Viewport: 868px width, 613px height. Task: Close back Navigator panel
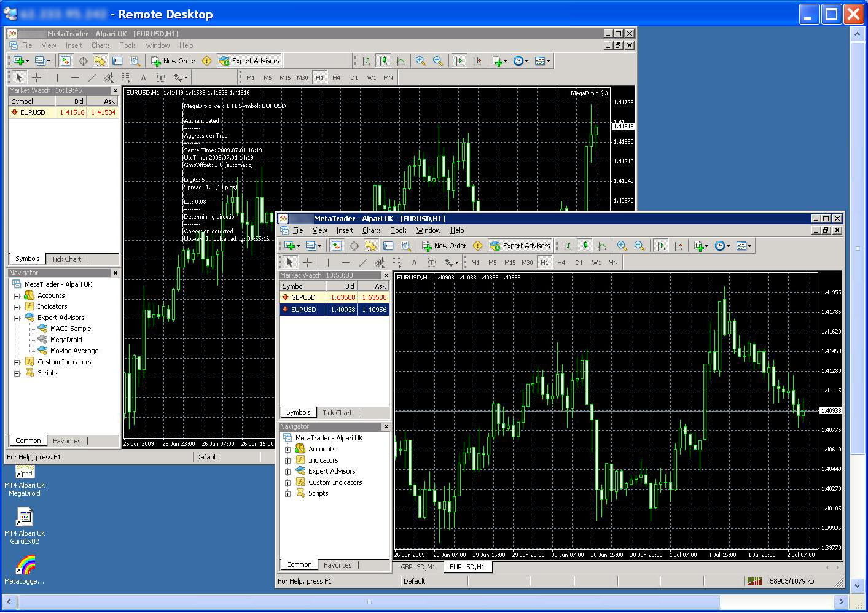[115, 273]
